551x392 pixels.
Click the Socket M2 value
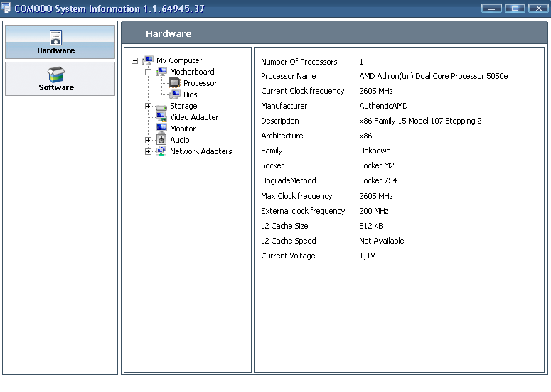(377, 165)
